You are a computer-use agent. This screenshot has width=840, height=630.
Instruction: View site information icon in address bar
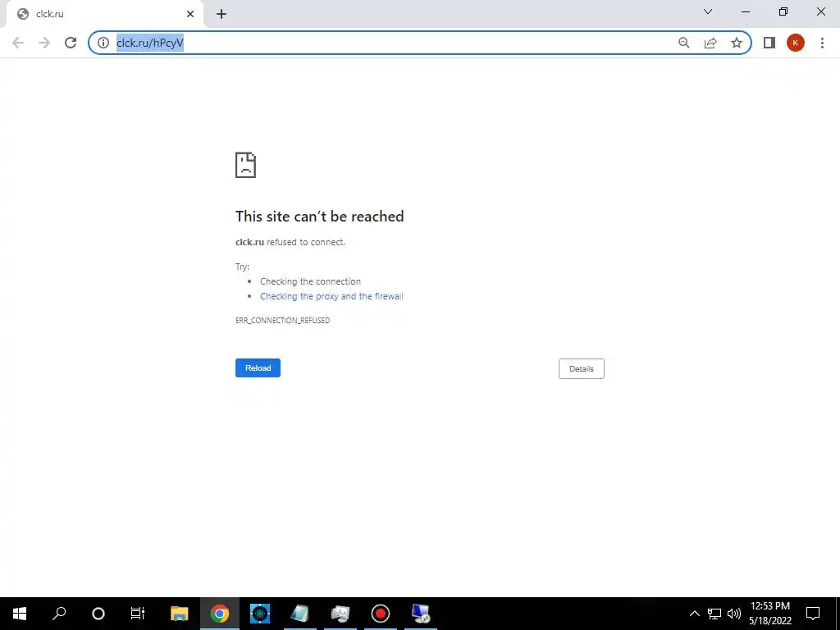pos(103,43)
